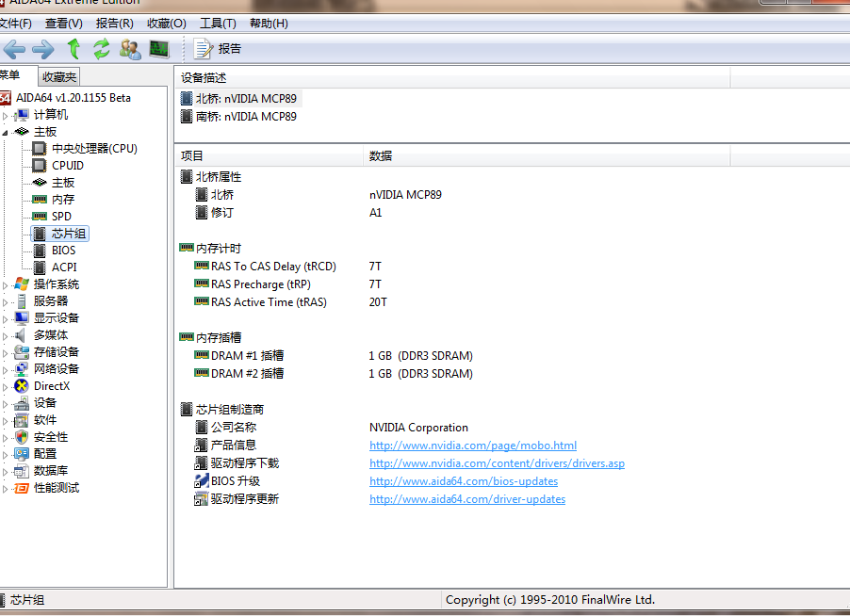Click the Forward arrow toolbar icon
This screenshot has width=850, height=616.
(x=43, y=49)
